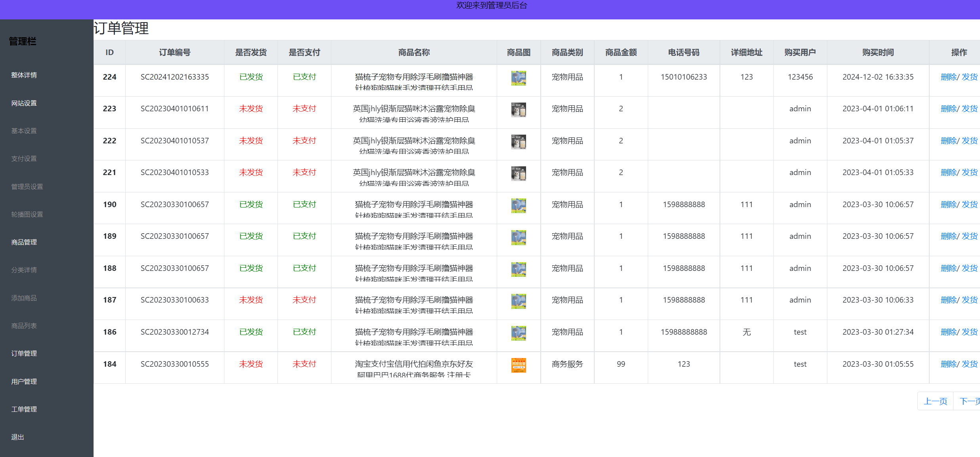Screen dimensions: 980x457
Task: Open 轮播图设置 in the sidebar
Action: (26, 214)
